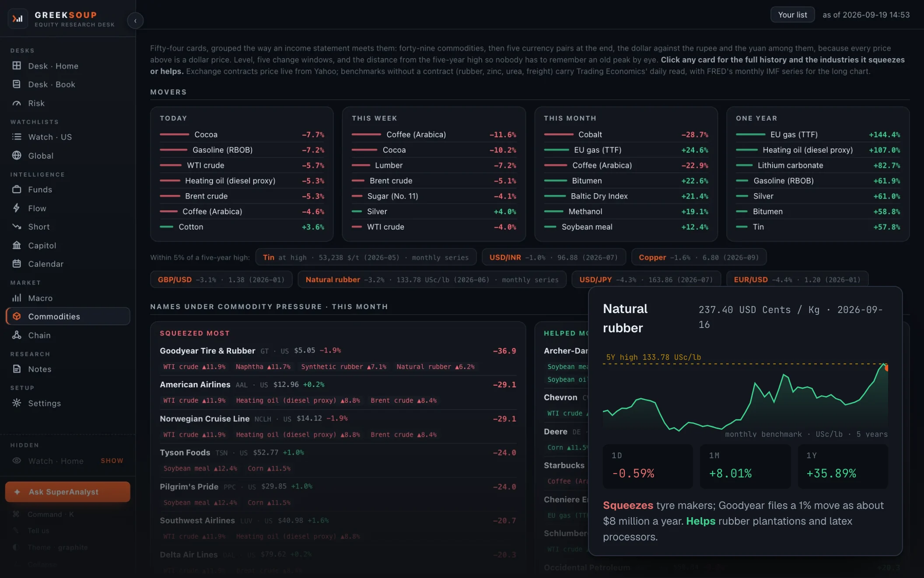Click the Ask SuperAnalyst button
Screen dimensions: 924x578
coord(67,492)
